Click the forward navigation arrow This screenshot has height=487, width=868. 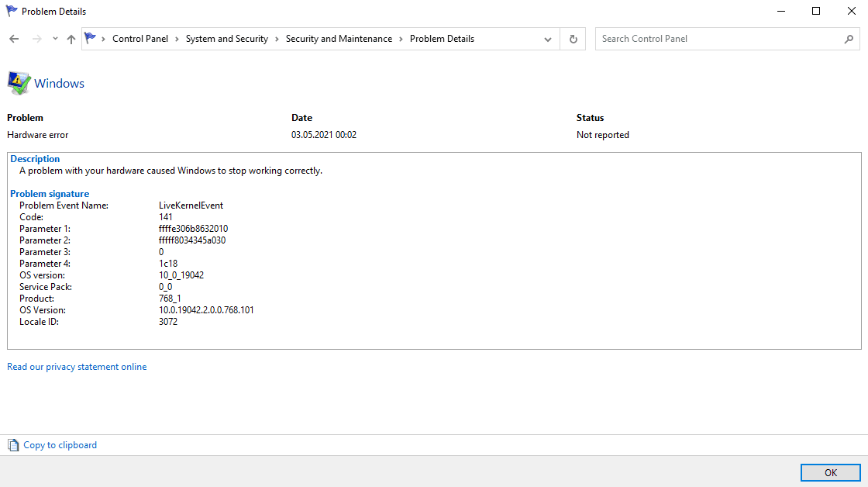pos(36,39)
